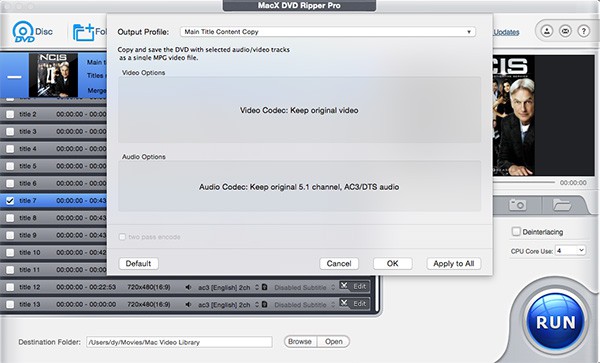This screenshot has width=600, height=363.
Task: Click the big blue RUN button
Action: coord(556,322)
